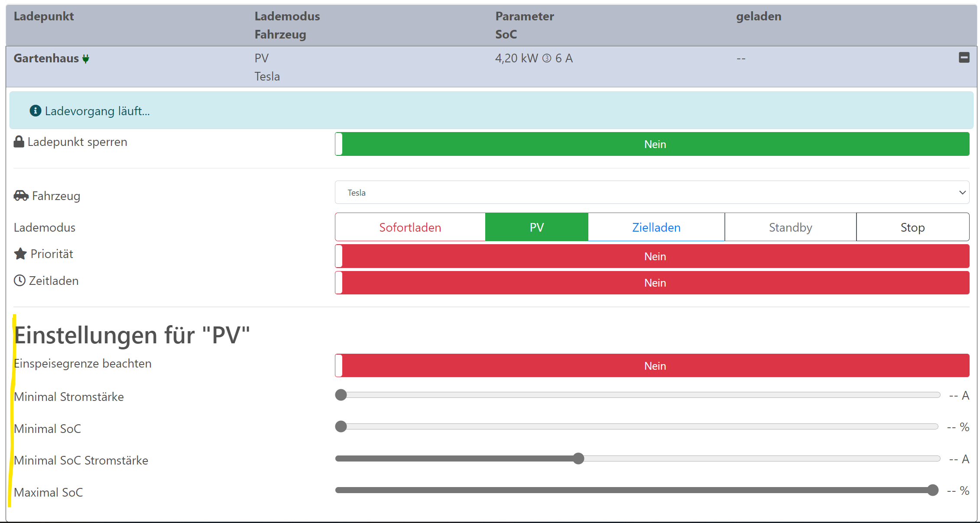Click the phase count icon next to 4,20 kW
The height and width of the screenshot is (523, 980).
pyautogui.click(x=547, y=58)
